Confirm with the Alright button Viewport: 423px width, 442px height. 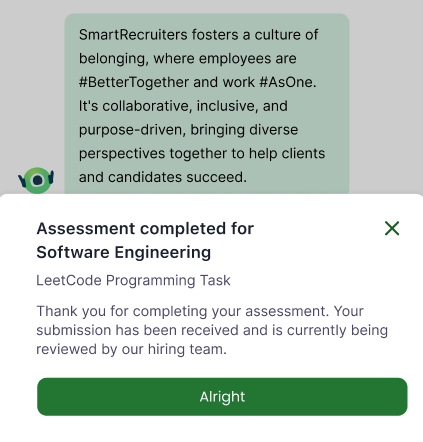(222, 397)
